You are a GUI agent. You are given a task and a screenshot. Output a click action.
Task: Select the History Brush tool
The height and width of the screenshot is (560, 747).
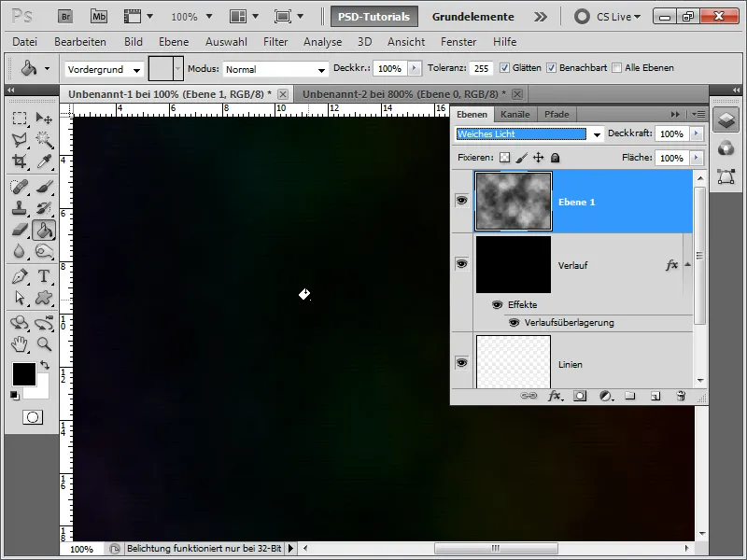(x=44, y=208)
